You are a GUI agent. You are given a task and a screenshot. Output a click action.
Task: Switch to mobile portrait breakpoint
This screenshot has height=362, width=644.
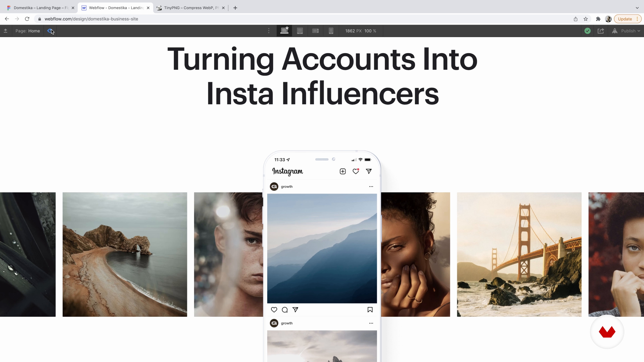click(x=331, y=31)
